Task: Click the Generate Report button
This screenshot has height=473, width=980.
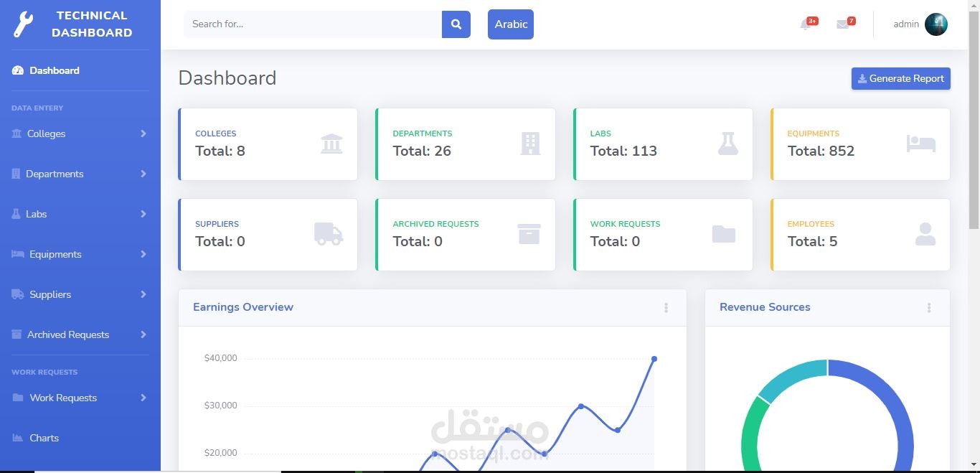Action: tap(901, 79)
